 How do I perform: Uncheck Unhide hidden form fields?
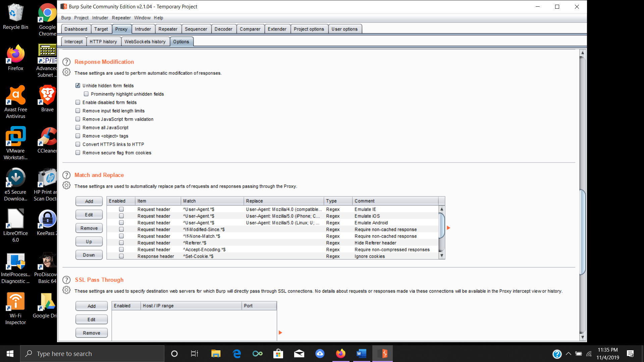point(78,85)
